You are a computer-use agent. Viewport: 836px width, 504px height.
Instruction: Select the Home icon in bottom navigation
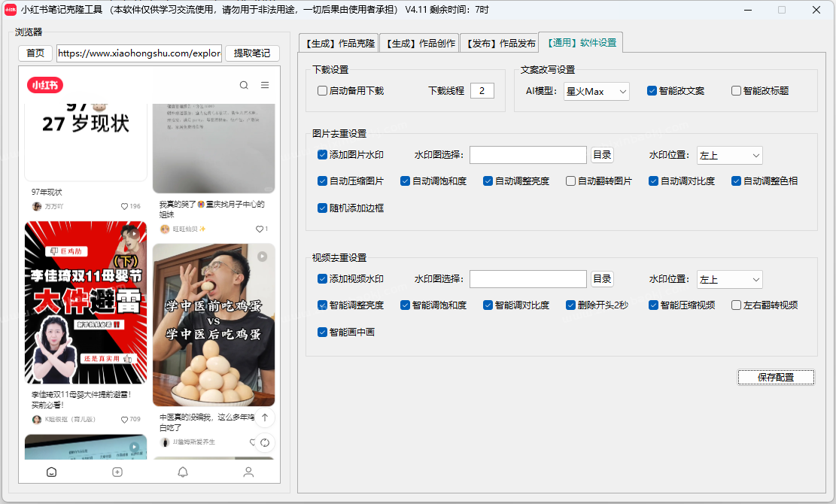51,472
